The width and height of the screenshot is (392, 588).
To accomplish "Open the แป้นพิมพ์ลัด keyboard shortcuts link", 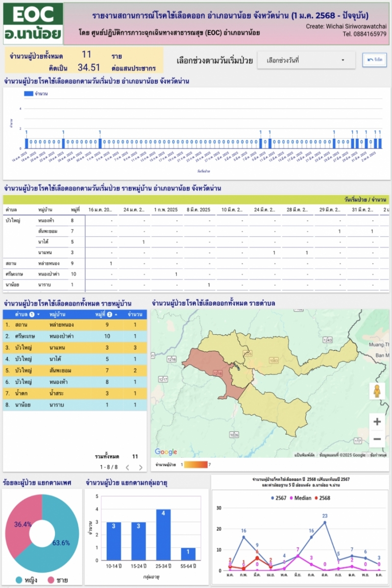I will 304,455.
